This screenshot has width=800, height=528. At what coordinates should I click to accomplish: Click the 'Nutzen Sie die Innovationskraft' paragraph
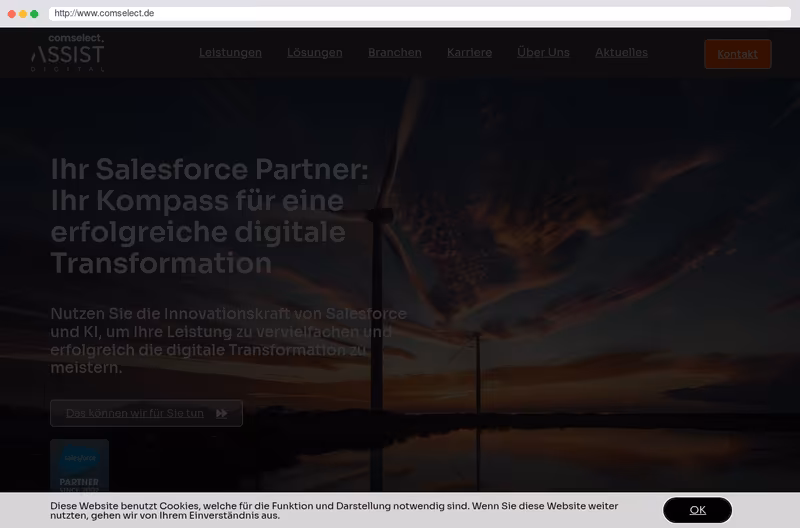pyautogui.click(x=228, y=340)
